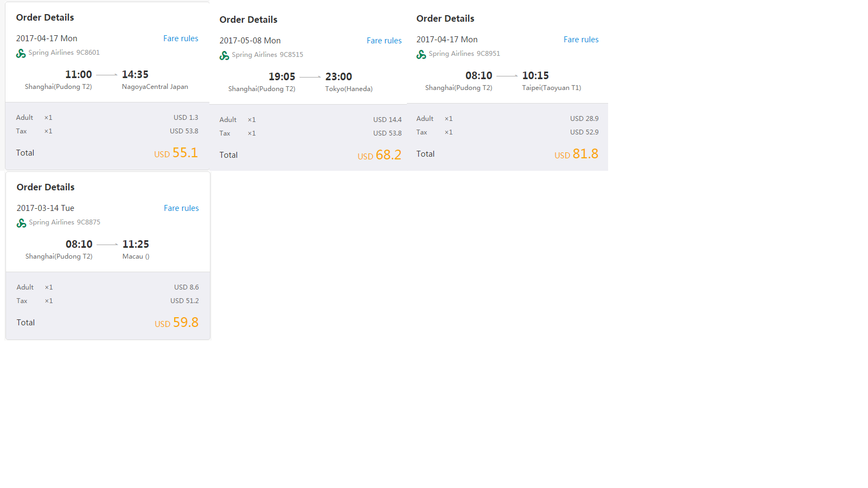Select the total price USD 68.2
This screenshot has width=868, height=488.
click(380, 155)
